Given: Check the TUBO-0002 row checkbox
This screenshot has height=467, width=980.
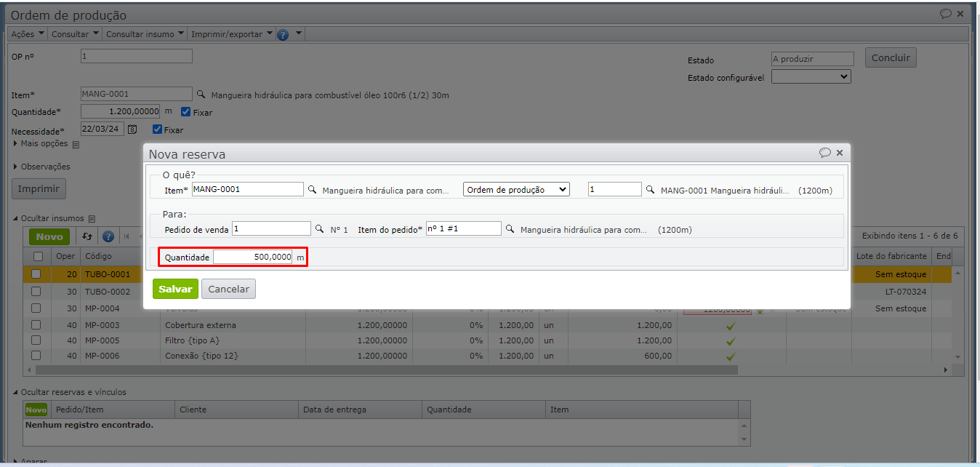Looking at the screenshot, I should [36, 292].
